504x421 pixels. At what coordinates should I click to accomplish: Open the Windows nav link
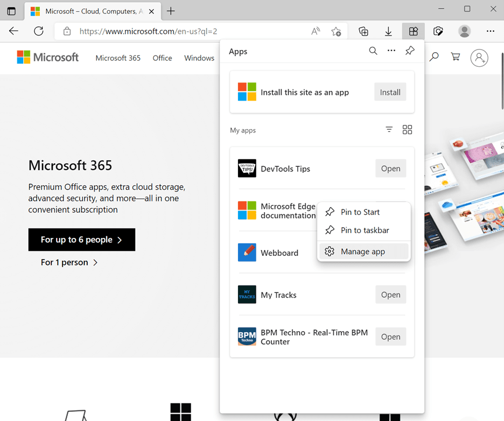(199, 58)
